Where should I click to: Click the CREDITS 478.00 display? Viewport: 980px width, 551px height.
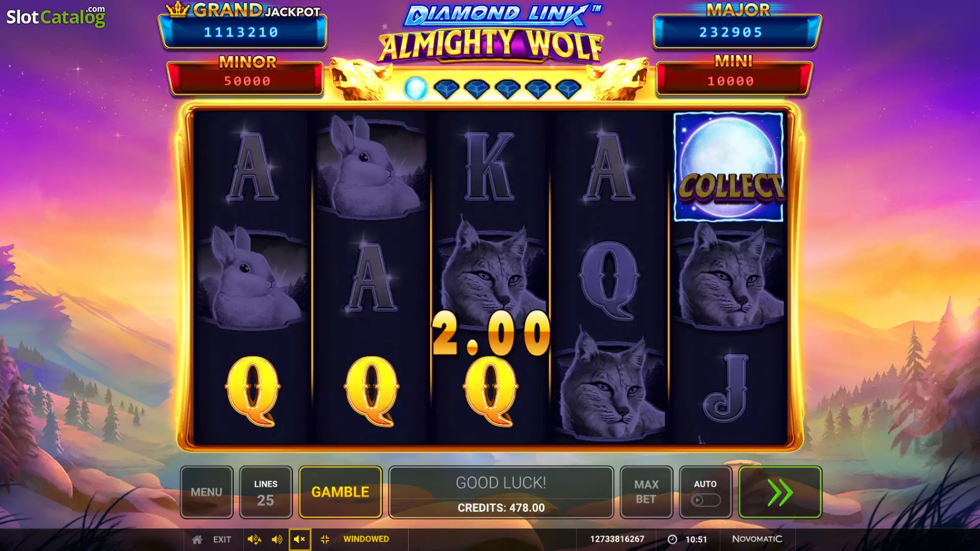pos(501,508)
